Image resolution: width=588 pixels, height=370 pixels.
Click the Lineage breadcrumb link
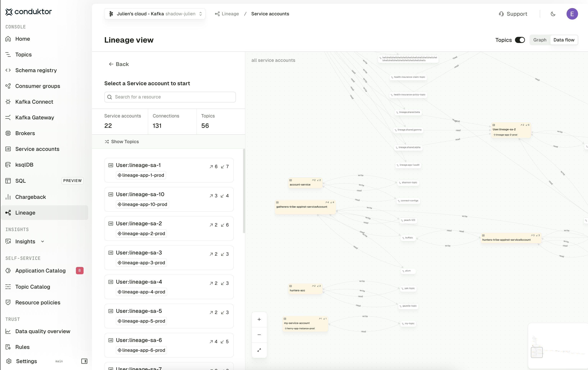227,14
